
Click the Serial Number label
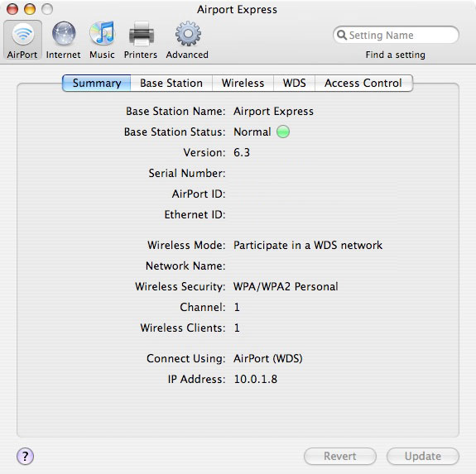(187, 173)
